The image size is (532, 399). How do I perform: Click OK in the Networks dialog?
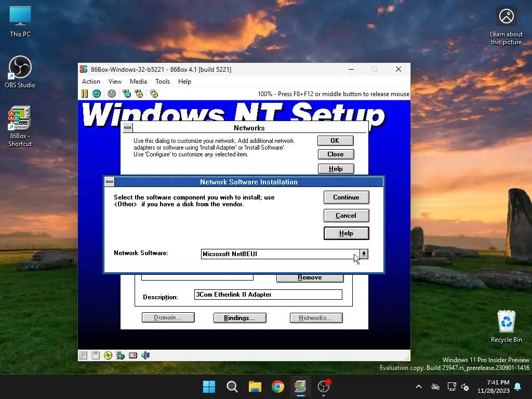pos(335,140)
